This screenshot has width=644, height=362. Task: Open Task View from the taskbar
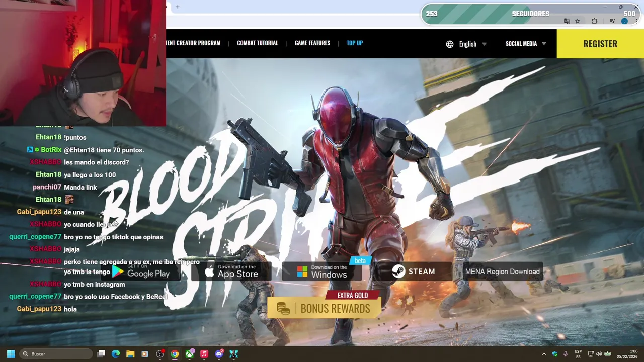(x=101, y=354)
